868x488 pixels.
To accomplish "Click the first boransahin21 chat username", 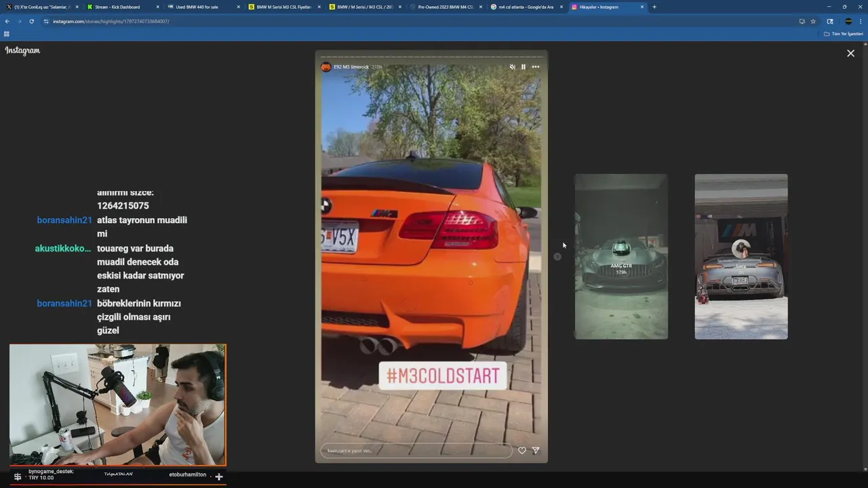I will (x=64, y=220).
